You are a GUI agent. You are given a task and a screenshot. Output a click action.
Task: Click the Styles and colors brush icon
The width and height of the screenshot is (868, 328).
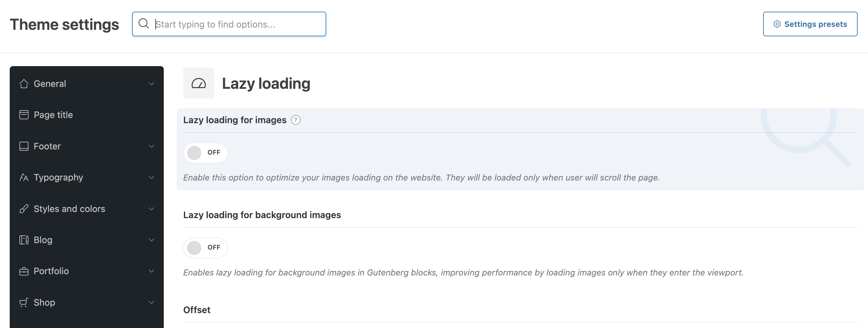pos(24,209)
